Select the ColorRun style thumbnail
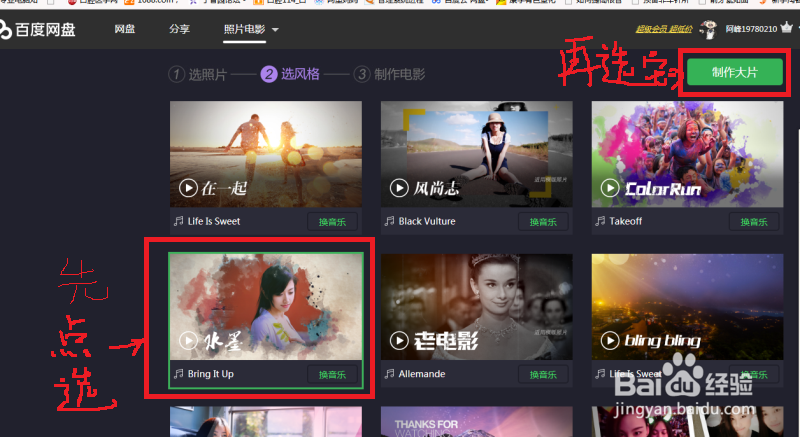Screen dimensions: 800x437 tap(687, 154)
